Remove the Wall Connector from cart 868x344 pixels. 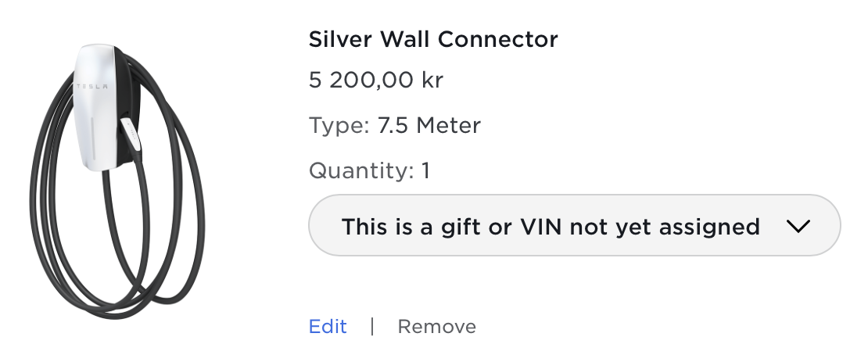[x=436, y=326]
